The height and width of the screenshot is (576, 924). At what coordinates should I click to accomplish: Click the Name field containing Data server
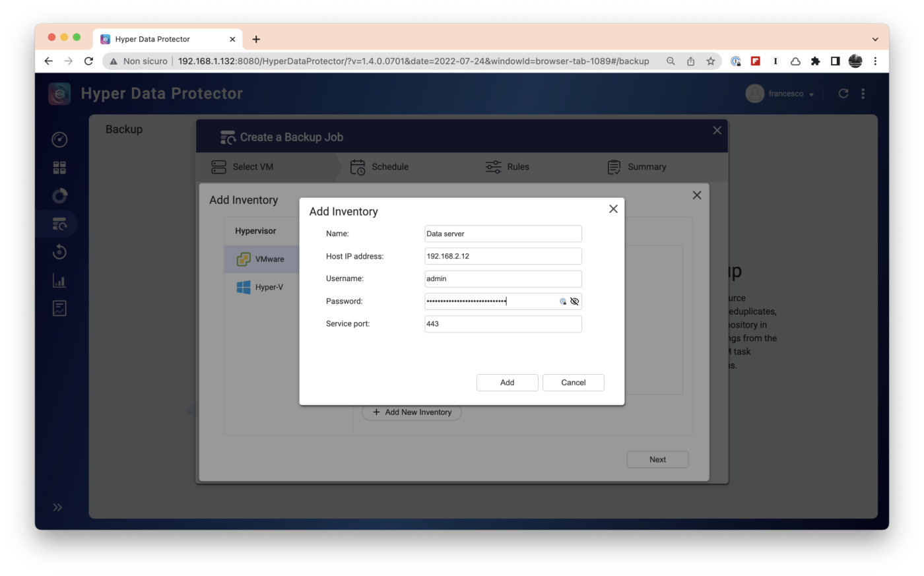click(x=503, y=234)
